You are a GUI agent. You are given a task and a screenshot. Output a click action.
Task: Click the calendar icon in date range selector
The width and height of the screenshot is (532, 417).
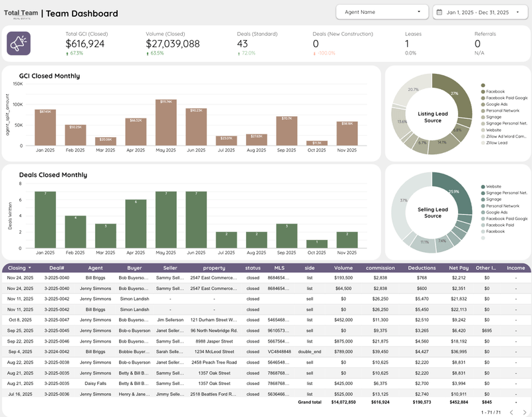coord(440,12)
